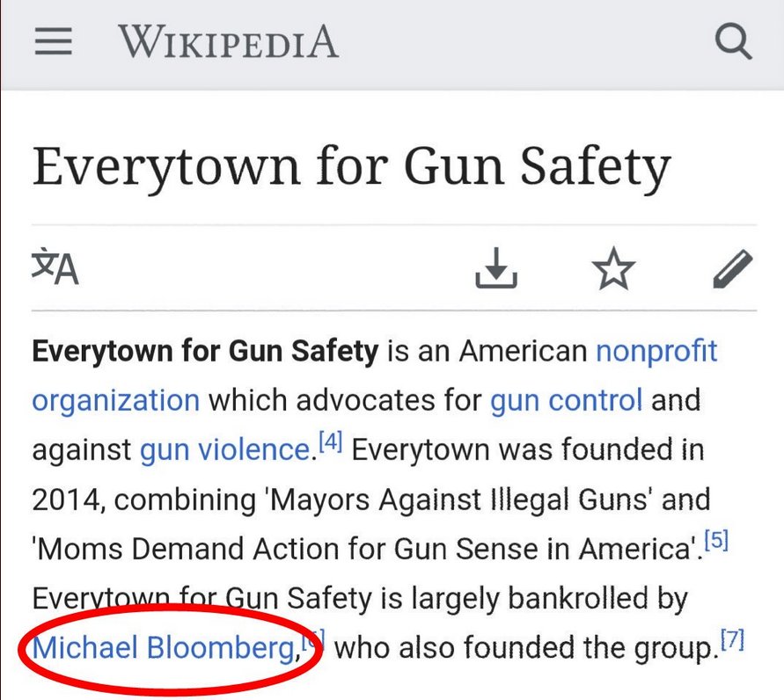Image resolution: width=784 pixels, height=700 pixels.
Task: Open footnote reference [7]
Action: point(732,642)
